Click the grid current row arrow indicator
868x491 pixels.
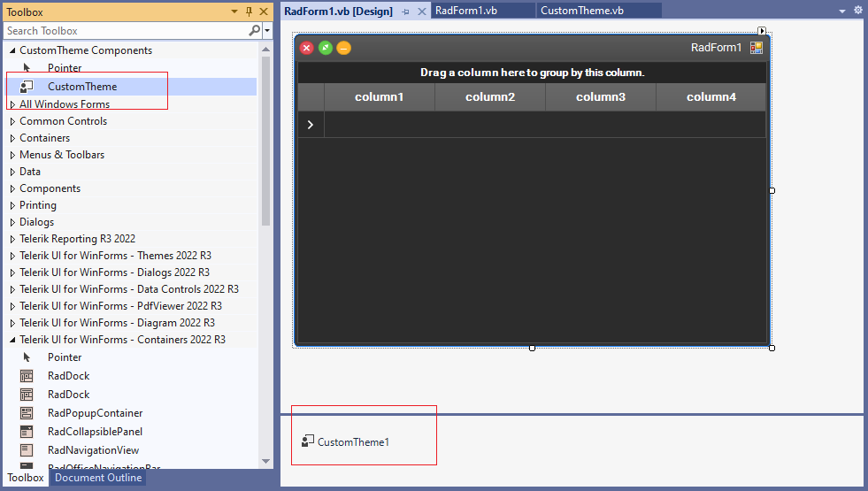point(311,125)
